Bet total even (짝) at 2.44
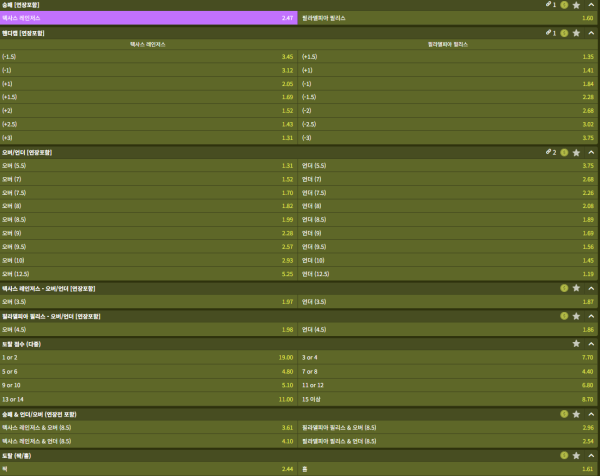The width and height of the screenshot is (600, 476). [x=148, y=469]
